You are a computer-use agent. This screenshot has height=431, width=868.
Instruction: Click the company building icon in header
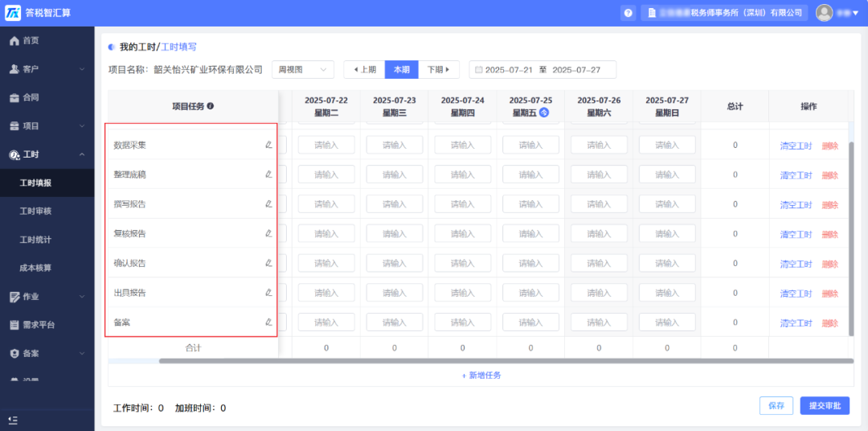point(652,13)
